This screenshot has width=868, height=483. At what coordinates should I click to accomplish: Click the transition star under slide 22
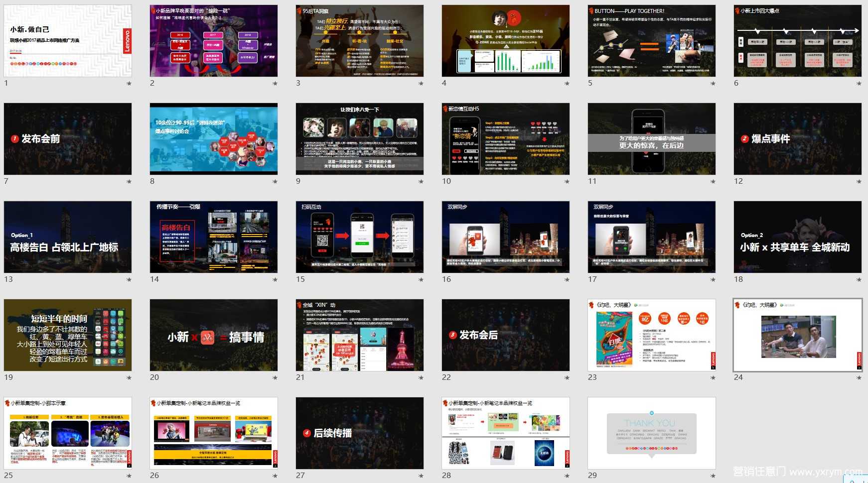coord(567,378)
